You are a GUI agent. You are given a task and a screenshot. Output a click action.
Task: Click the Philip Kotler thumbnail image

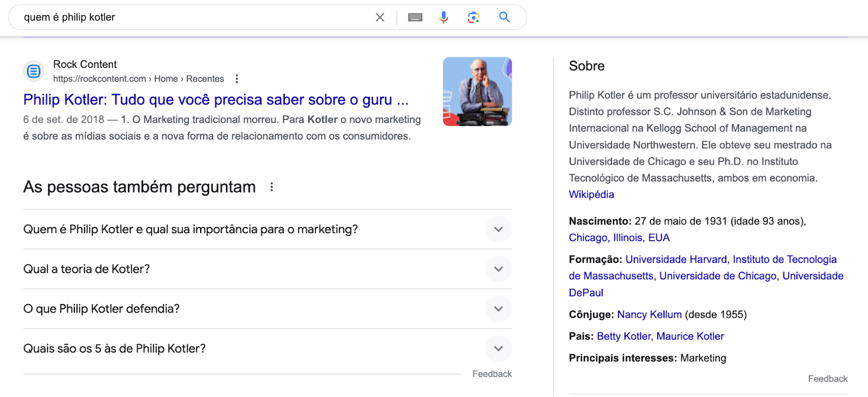(477, 92)
